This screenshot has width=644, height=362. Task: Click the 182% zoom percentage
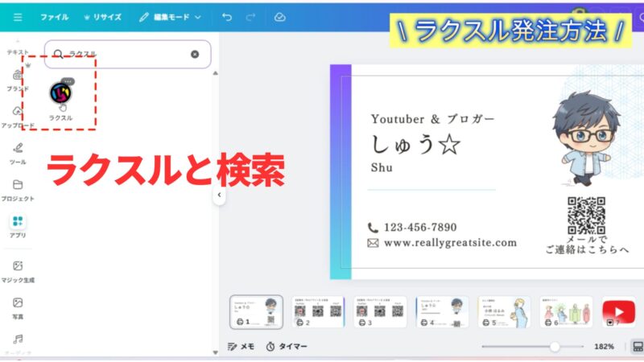click(604, 347)
